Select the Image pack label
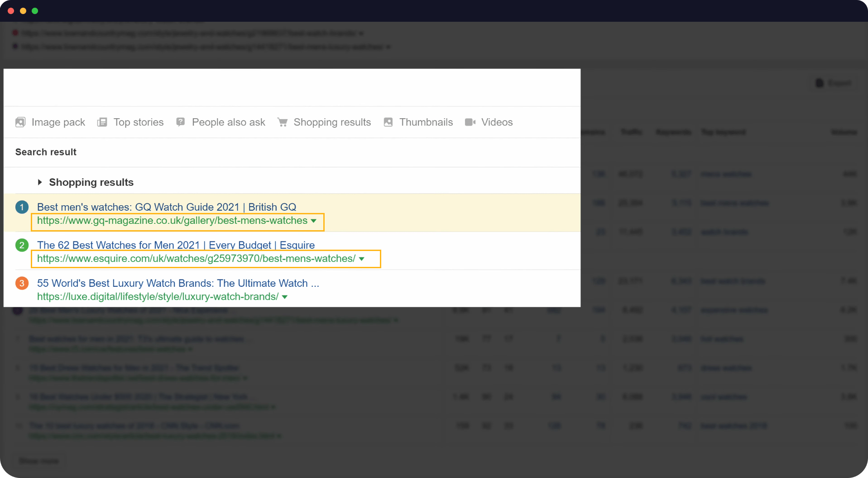This screenshot has height=478, width=868. 58,122
